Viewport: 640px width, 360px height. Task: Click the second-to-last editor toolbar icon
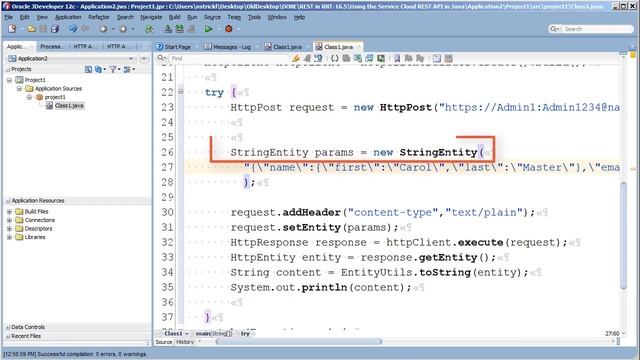point(437,58)
